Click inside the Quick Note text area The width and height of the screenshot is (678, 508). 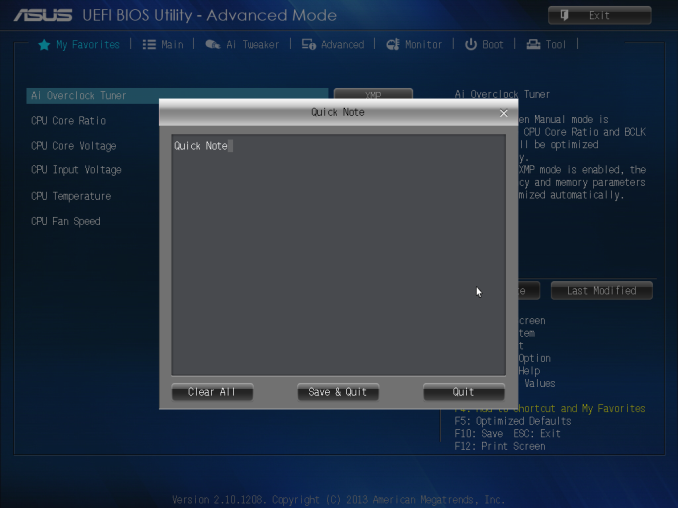pos(339,255)
